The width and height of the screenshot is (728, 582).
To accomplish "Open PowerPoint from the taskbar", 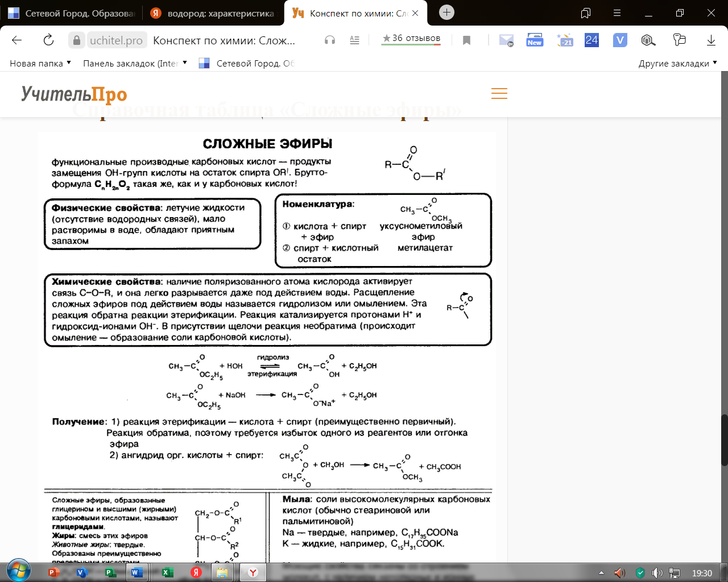I will [55, 572].
